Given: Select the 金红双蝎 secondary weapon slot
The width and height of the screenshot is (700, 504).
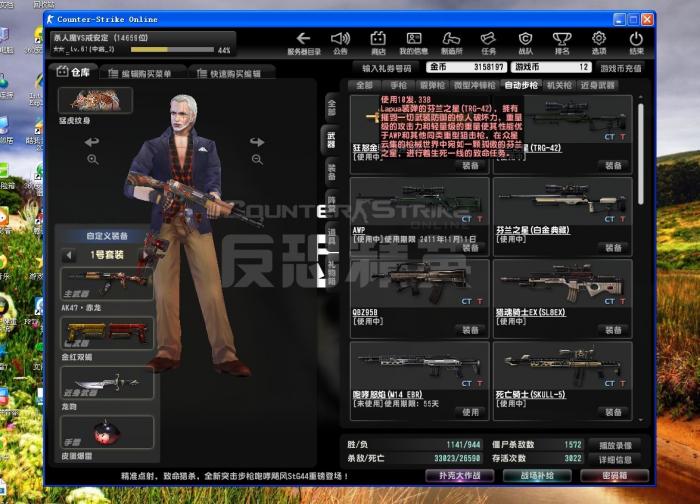Looking at the screenshot, I should [x=107, y=333].
